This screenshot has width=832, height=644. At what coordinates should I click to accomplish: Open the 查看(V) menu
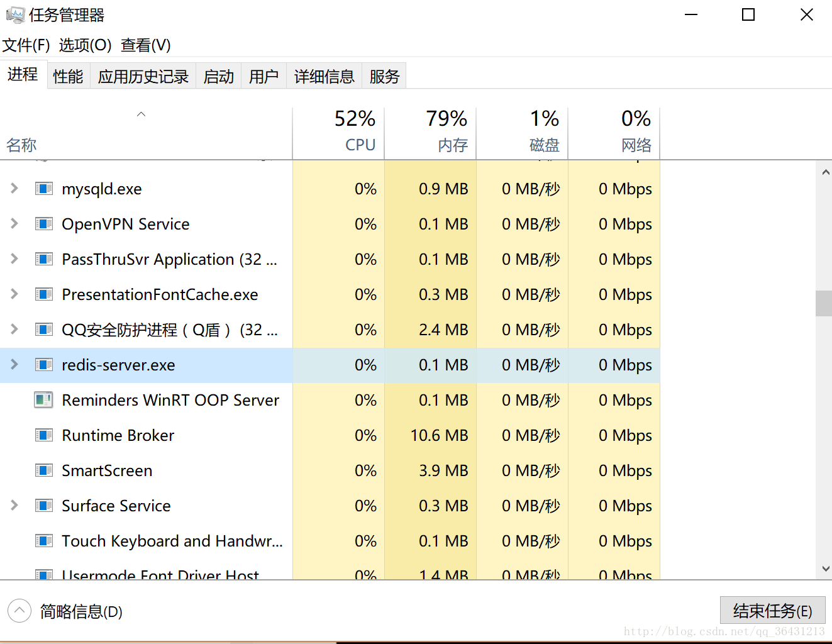pos(146,45)
